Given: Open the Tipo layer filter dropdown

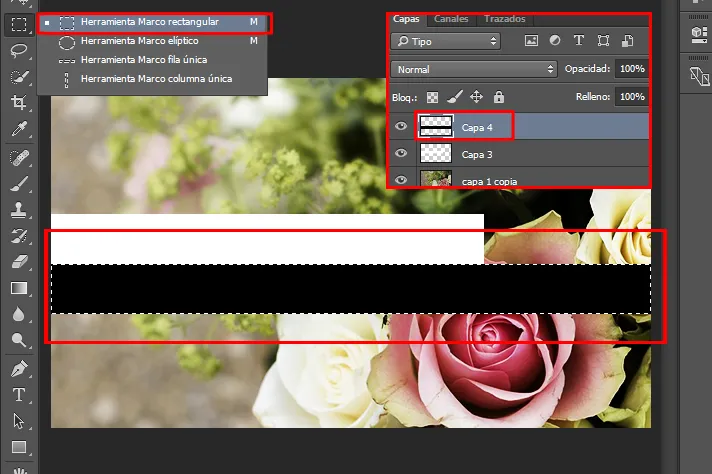Looking at the screenshot, I should (445, 41).
